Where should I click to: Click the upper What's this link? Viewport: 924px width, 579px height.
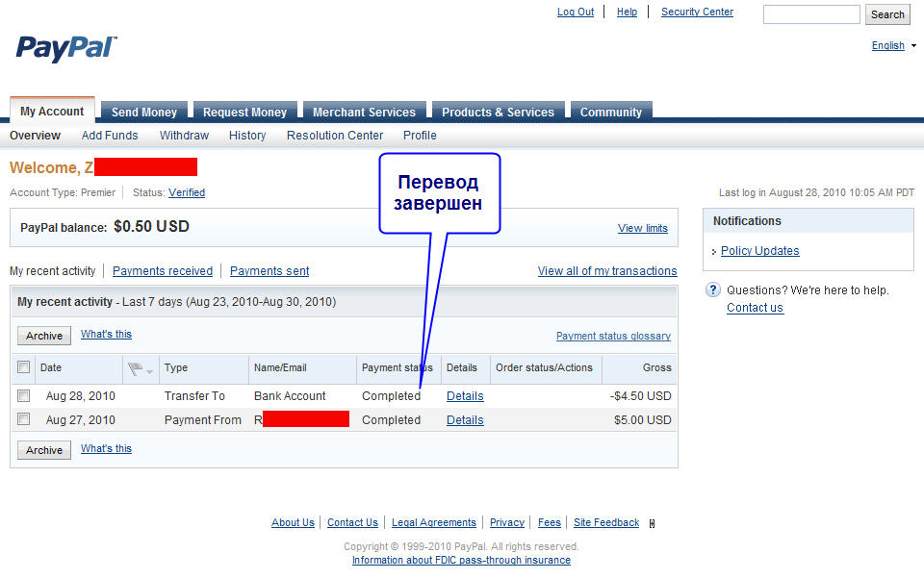pos(106,334)
